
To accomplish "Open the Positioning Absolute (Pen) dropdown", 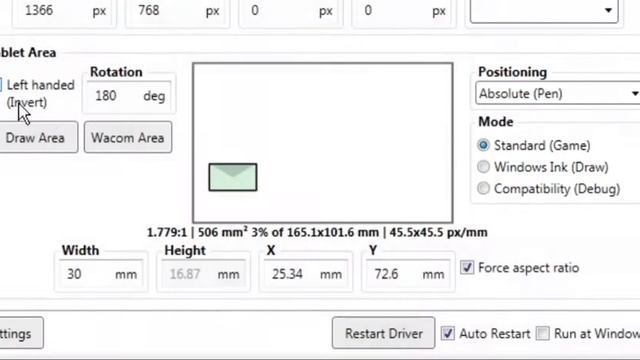I will tap(558, 93).
